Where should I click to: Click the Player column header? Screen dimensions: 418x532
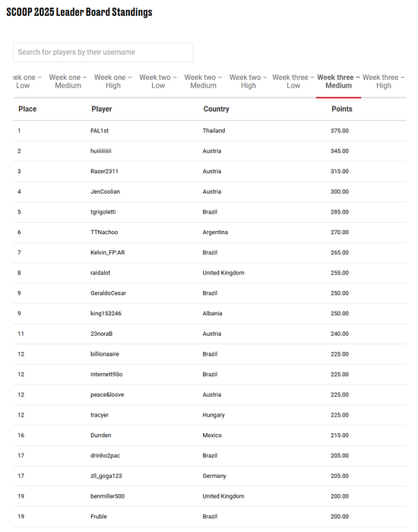pos(101,109)
